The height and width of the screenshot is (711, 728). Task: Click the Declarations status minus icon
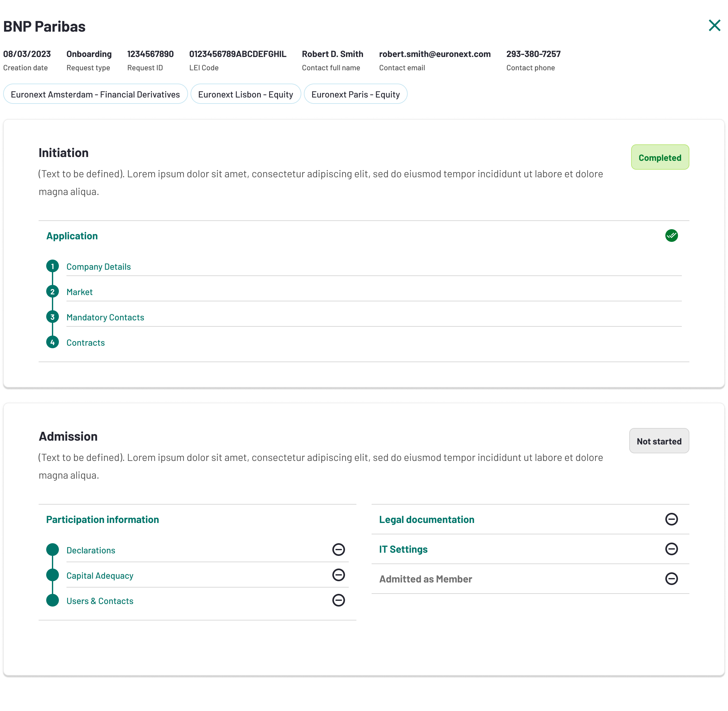coord(338,549)
